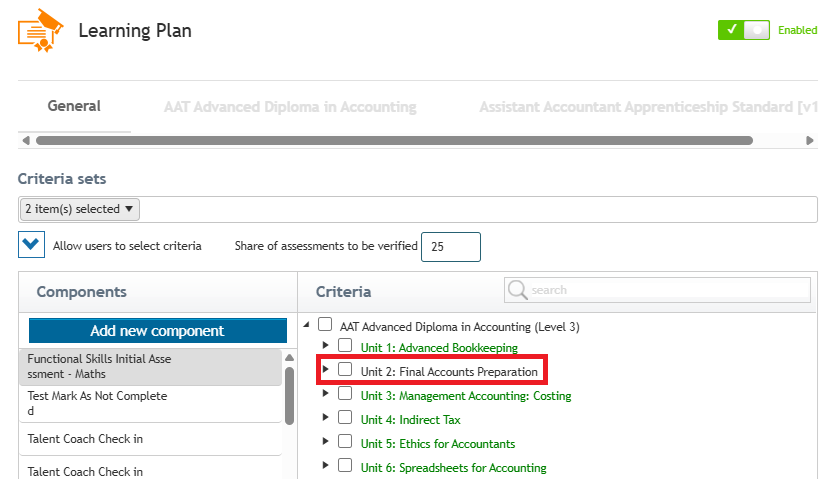Check the AAT Advanced Diploma in Accounting (Level 3) checkbox
Image resolution: width=831 pixels, height=479 pixels.
pyautogui.click(x=325, y=324)
